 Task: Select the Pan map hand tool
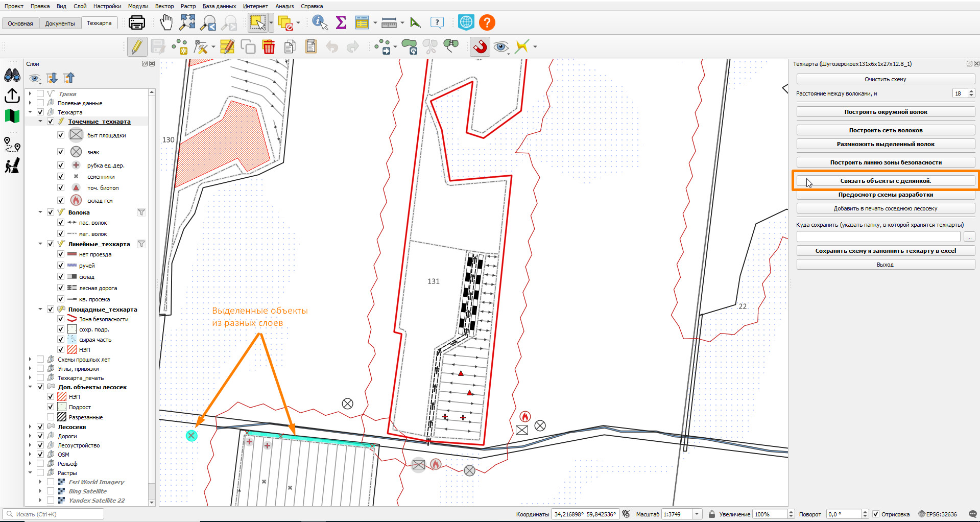(x=166, y=22)
